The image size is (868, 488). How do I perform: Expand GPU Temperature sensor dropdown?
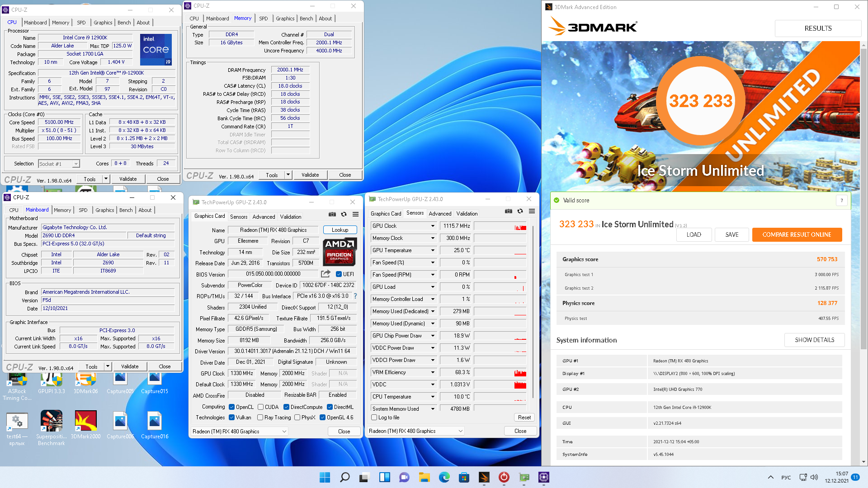point(433,250)
